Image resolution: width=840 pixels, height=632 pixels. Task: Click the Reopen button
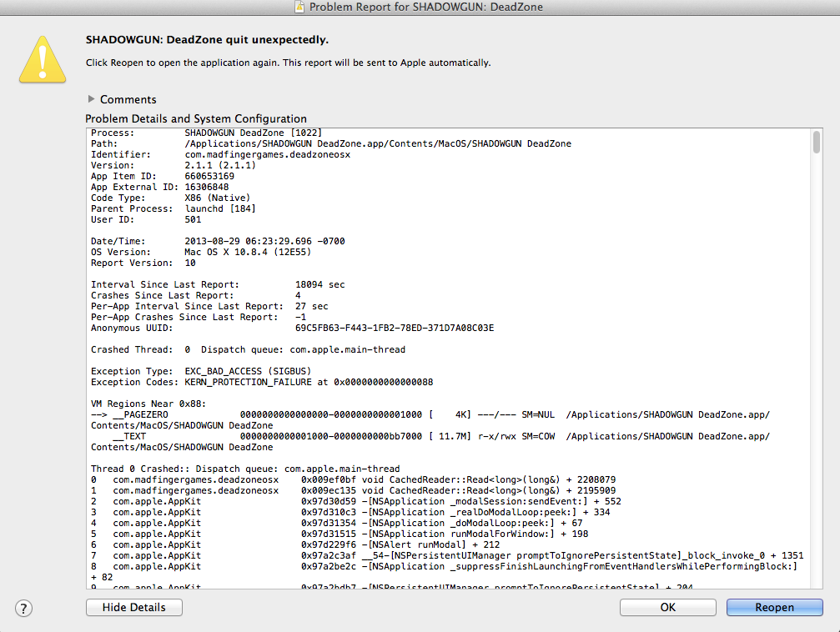click(774, 607)
